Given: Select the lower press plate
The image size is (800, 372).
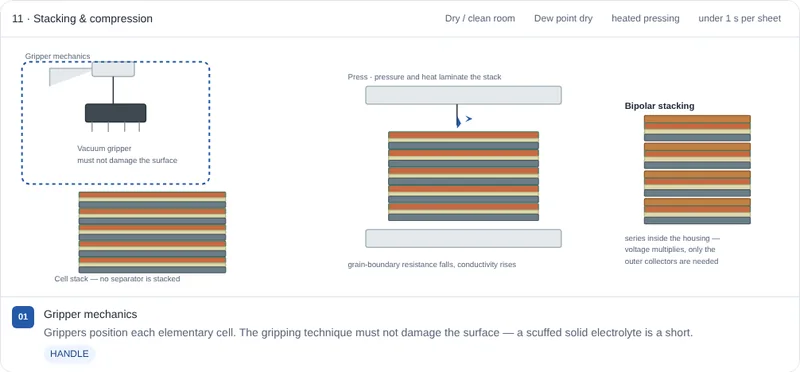Looking at the screenshot, I should click(463, 238).
